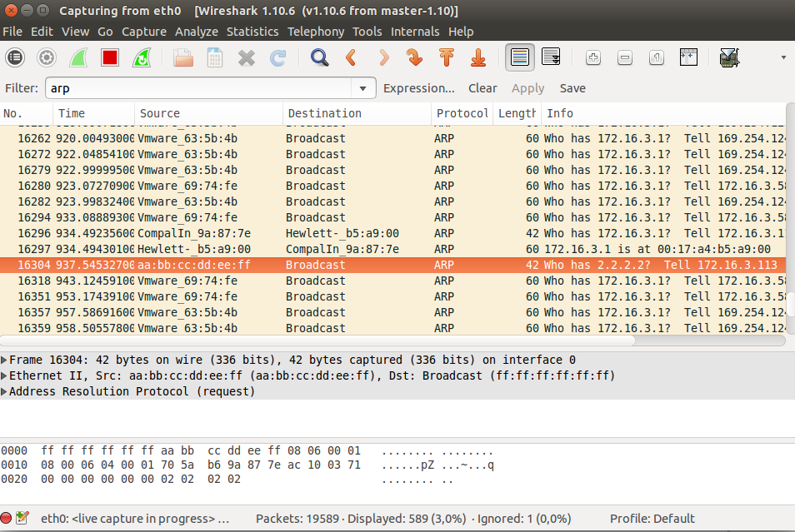The image size is (795, 532).
Task: Open capture filters toolbar icon
Action: pyautogui.click(x=729, y=57)
